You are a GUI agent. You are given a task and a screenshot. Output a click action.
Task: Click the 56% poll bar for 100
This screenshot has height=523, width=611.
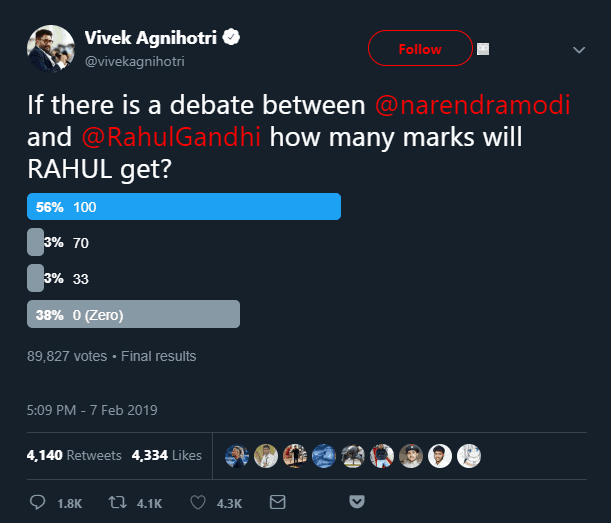tap(184, 206)
